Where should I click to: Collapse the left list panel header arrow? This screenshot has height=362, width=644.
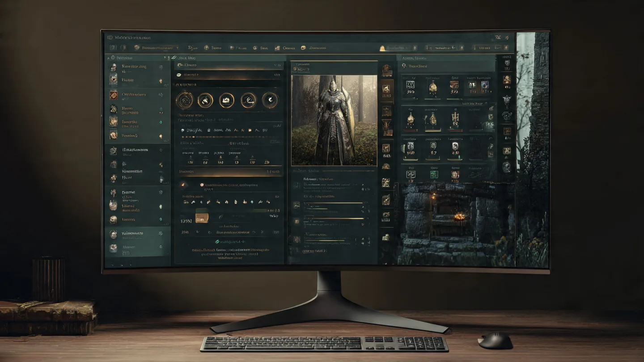tap(165, 58)
